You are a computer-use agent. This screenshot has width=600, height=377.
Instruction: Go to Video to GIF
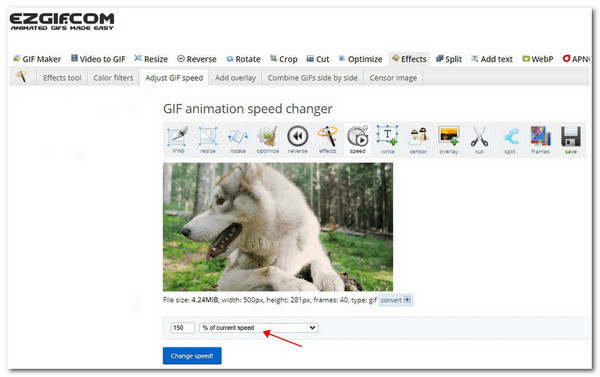click(x=98, y=59)
